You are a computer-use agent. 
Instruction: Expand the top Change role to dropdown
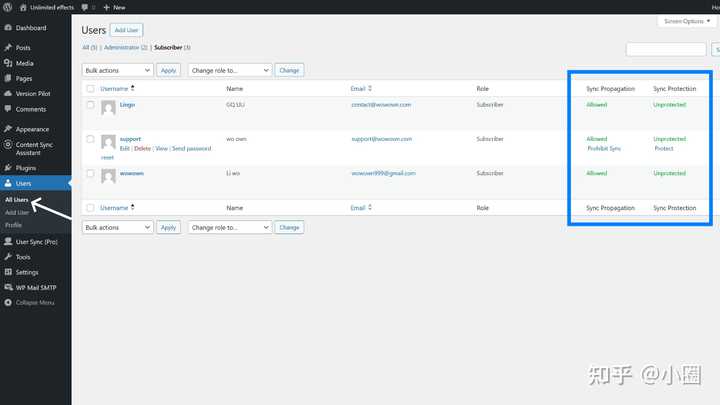click(229, 70)
